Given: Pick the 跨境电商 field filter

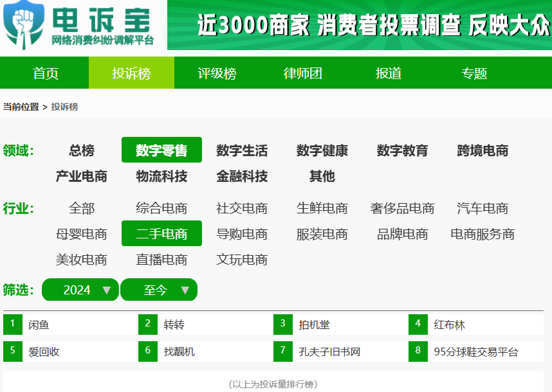Looking at the screenshot, I should point(483,150).
